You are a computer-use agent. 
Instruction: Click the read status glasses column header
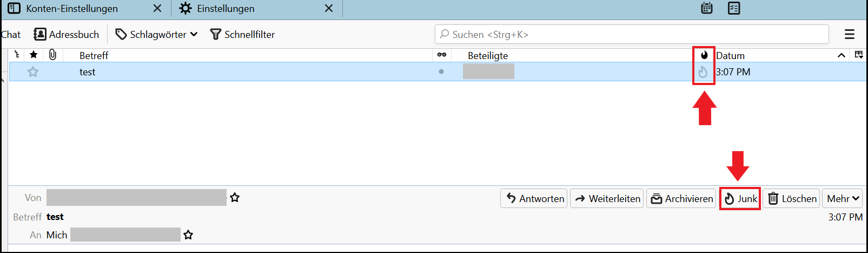(442, 55)
